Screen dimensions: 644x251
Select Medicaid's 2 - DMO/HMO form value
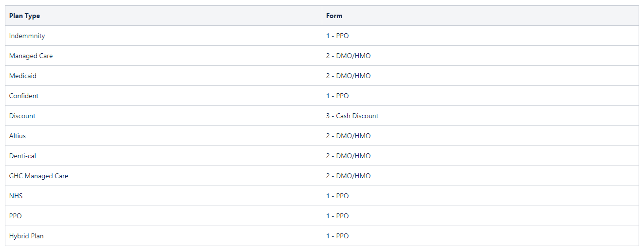349,76
